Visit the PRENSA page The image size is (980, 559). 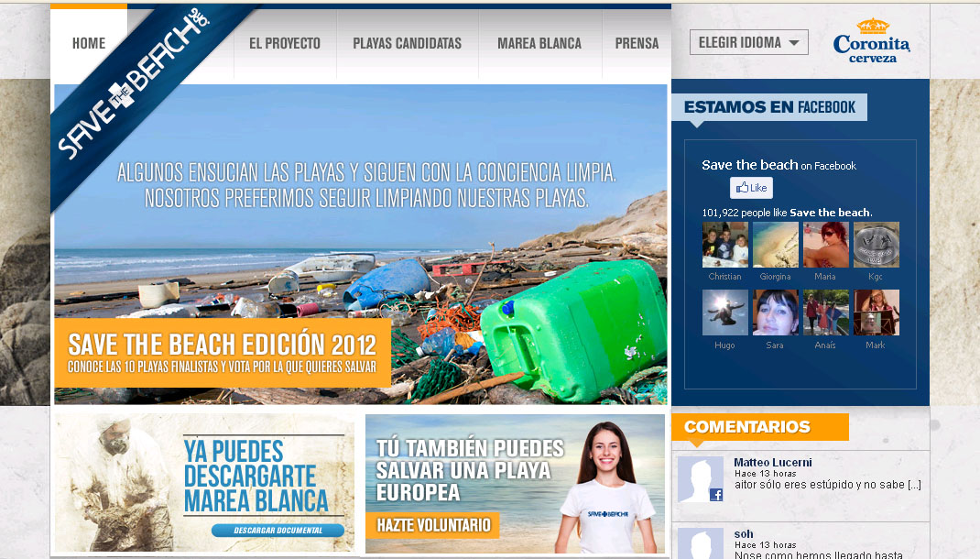click(637, 43)
